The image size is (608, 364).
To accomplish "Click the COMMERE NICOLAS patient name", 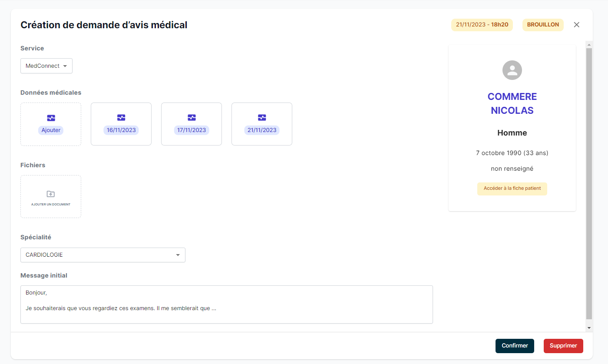I will 512,103.
